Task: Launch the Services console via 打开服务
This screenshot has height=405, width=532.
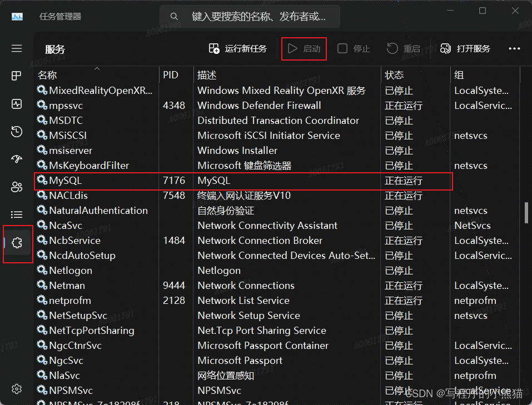Action: pos(465,48)
